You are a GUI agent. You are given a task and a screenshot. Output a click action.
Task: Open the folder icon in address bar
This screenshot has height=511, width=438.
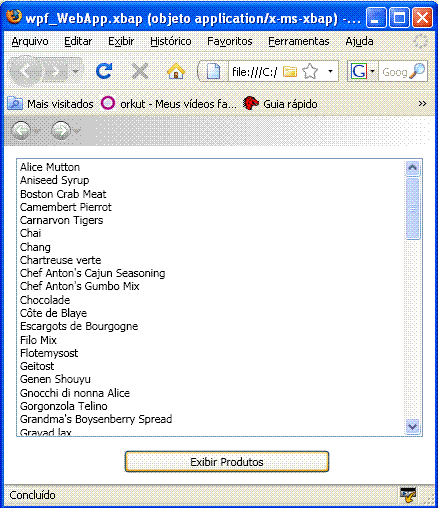(x=290, y=71)
